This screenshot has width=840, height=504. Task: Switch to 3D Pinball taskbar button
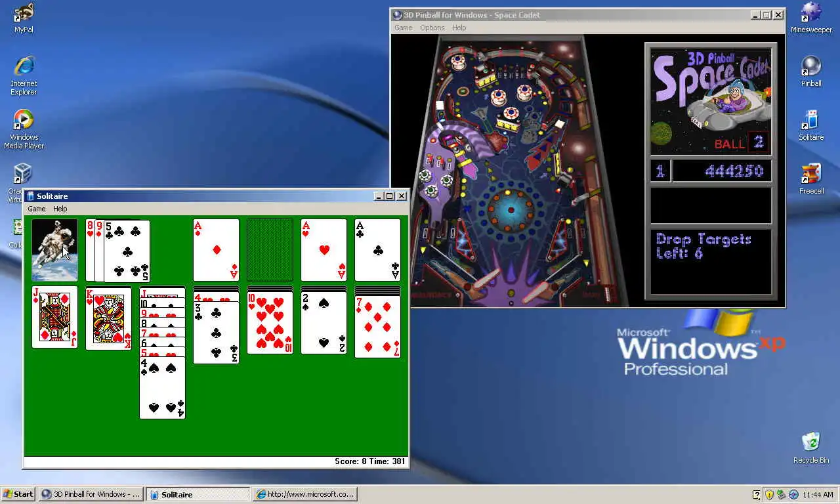tap(91, 494)
